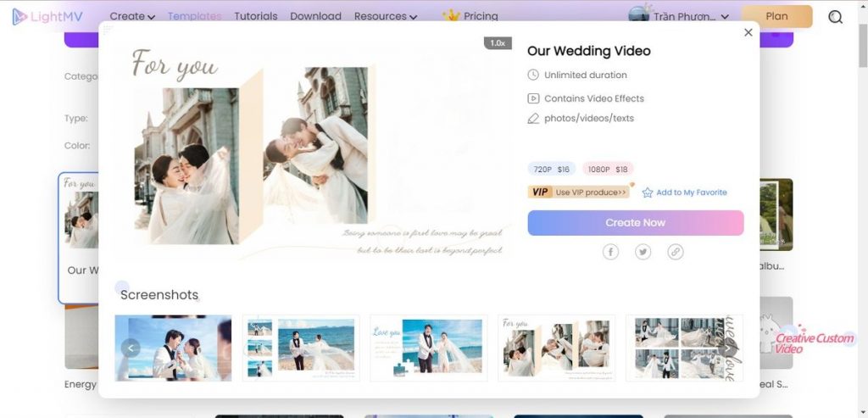Copy the template link icon
Image resolution: width=868 pixels, height=418 pixels.
(676, 252)
